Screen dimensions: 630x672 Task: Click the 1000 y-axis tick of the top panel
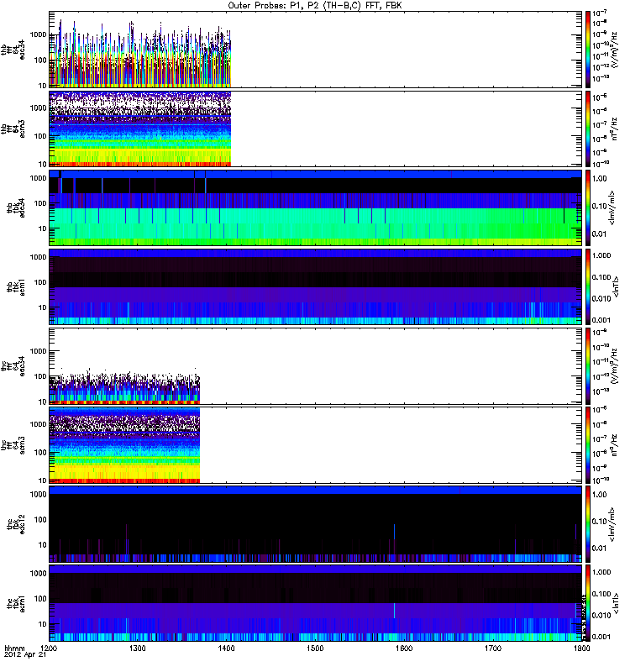[39, 34]
